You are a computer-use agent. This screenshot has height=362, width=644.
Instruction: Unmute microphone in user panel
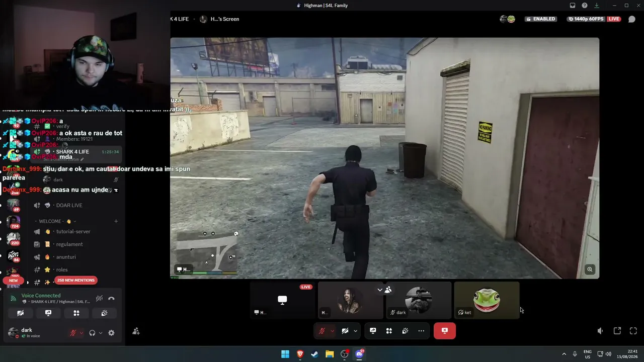click(x=73, y=333)
